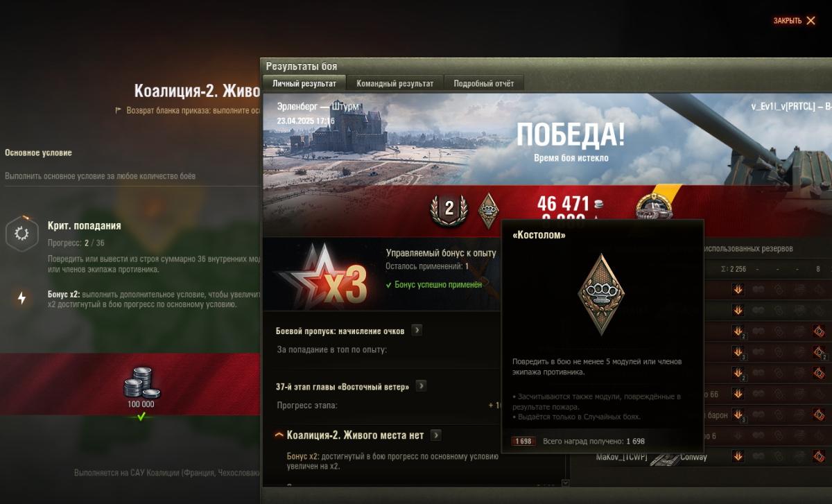Click the large brass-knuckles medal in the tooltip

pos(602,293)
